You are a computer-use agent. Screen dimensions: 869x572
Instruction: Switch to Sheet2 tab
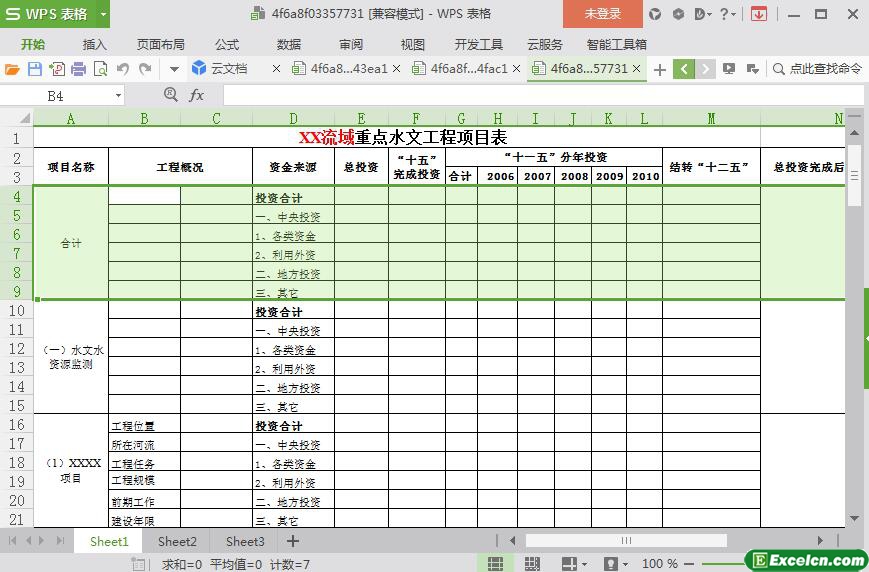[x=177, y=542]
